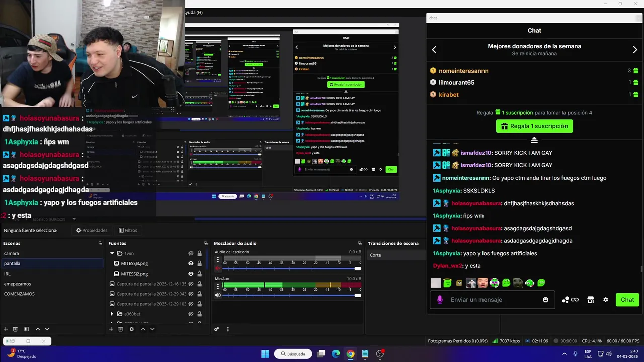Open kirabet in donor list

449,94
